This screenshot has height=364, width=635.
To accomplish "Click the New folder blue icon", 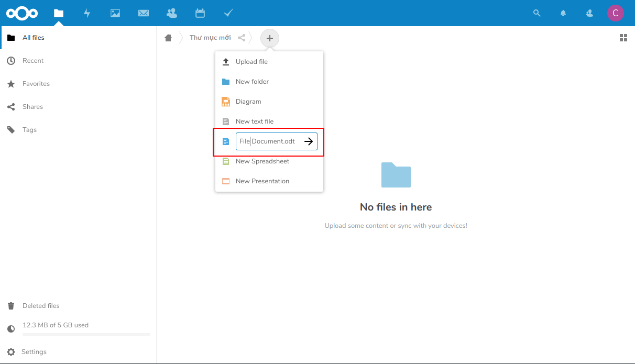I will click(x=226, y=82).
